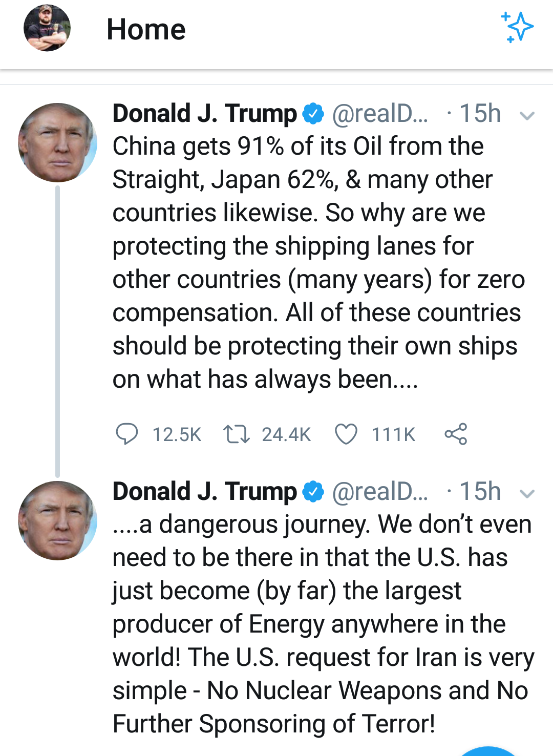Like the tweet with 111K likes

tap(346, 434)
